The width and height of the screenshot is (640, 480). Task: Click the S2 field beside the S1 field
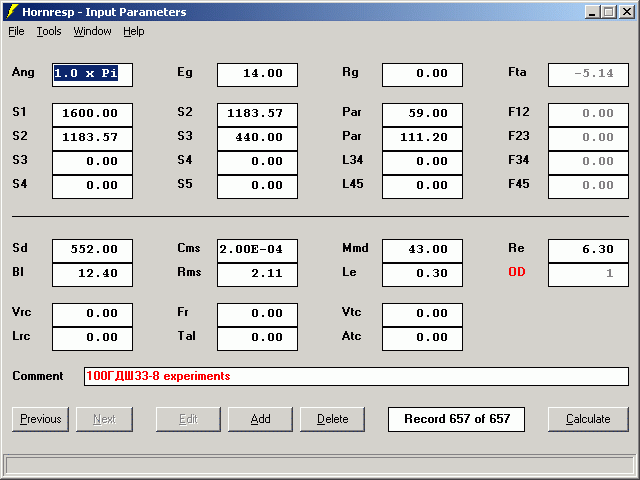pos(258,115)
